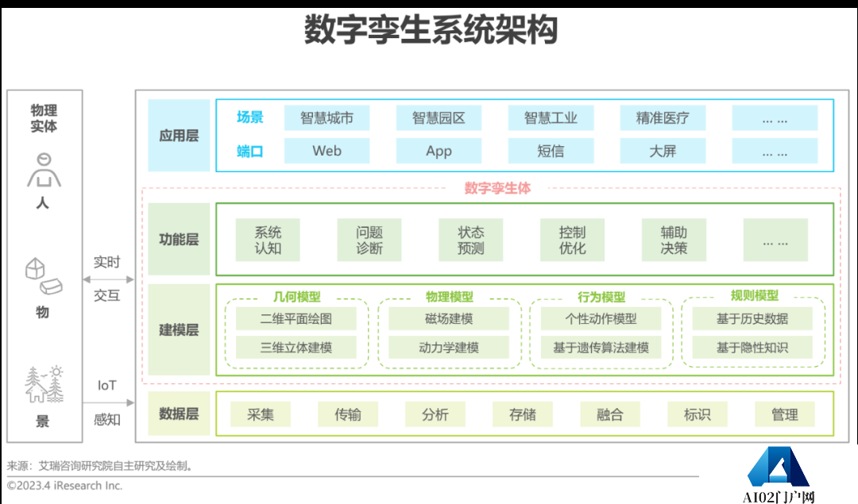Click the 问题诊断 function box
The width and height of the screenshot is (858, 504).
[369, 240]
